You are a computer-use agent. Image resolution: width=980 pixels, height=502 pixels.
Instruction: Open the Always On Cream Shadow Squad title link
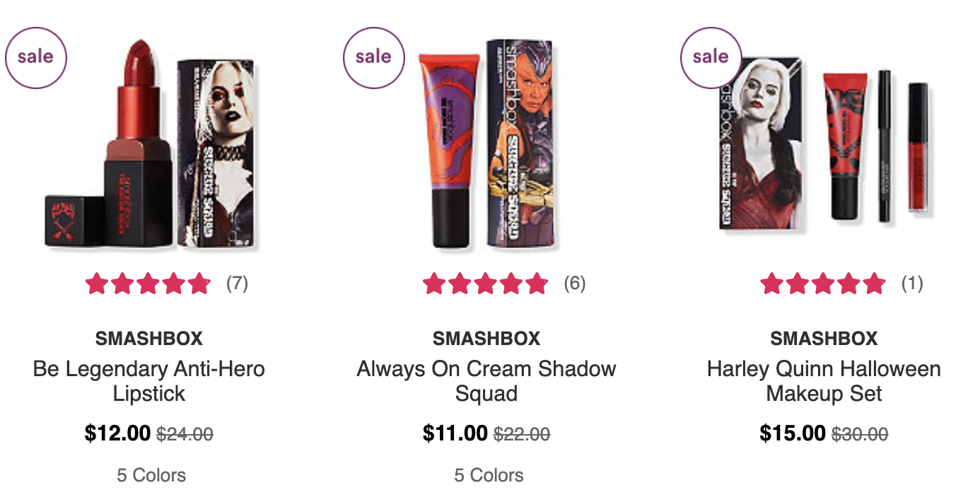pyautogui.click(x=486, y=381)
